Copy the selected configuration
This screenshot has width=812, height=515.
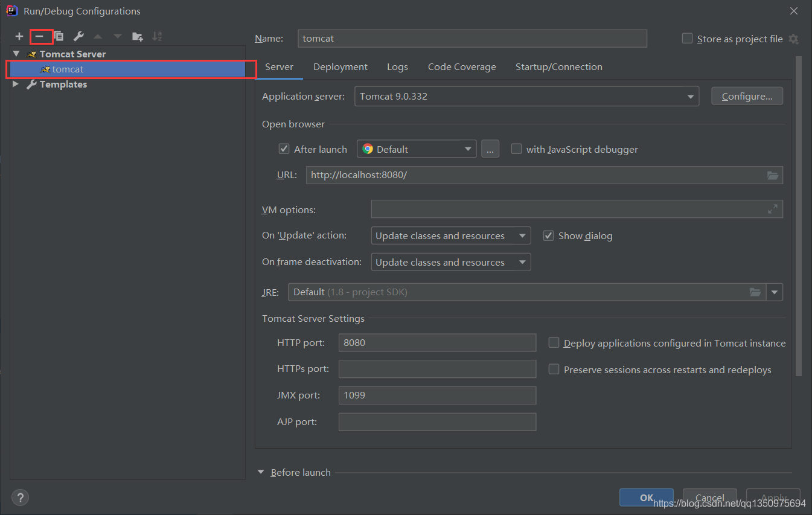click(x=59, y=37)
